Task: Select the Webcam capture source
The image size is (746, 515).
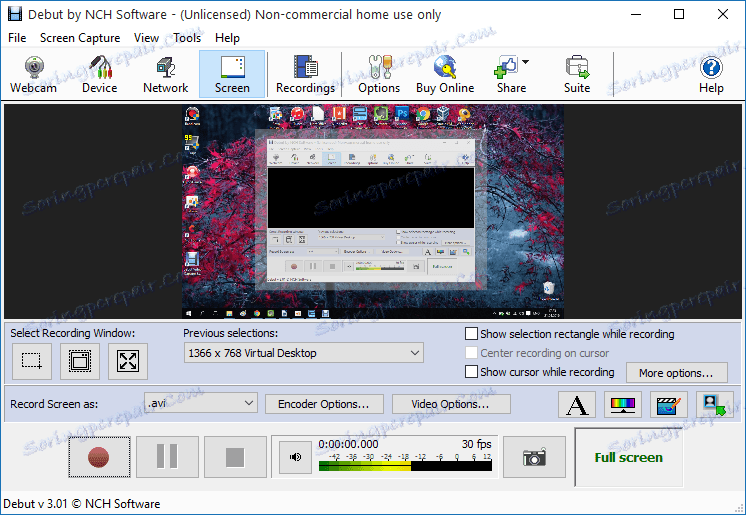Action: 33,74
